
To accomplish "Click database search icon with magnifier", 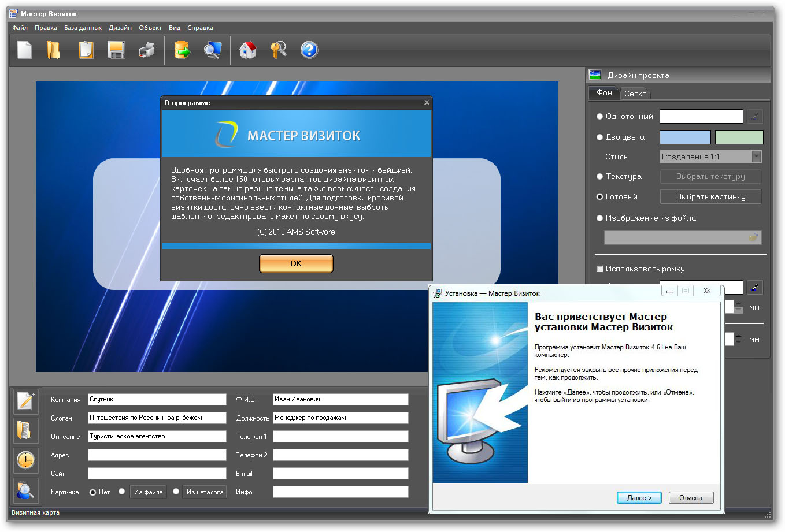I will pos(213,50).
